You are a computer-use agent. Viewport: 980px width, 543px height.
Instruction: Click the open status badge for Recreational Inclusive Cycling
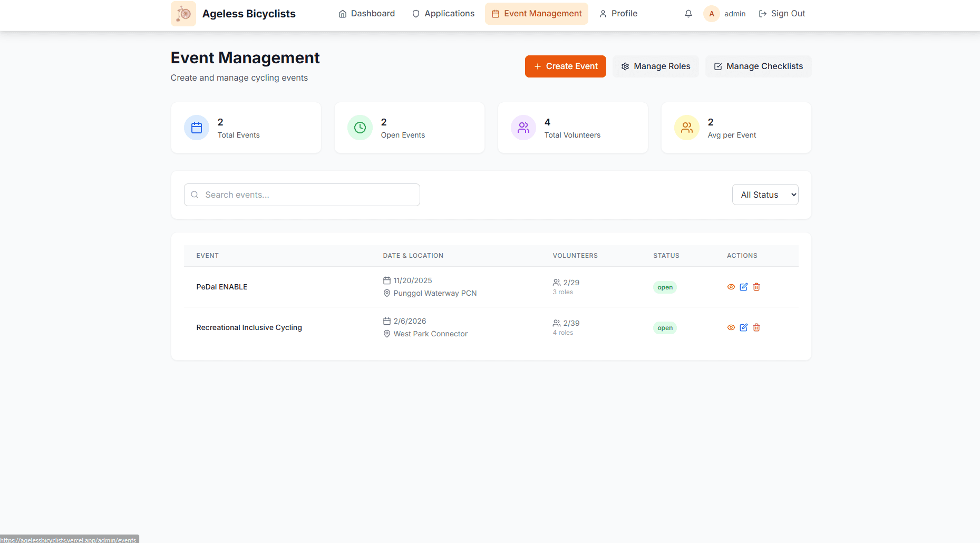[x=665, y=328]
